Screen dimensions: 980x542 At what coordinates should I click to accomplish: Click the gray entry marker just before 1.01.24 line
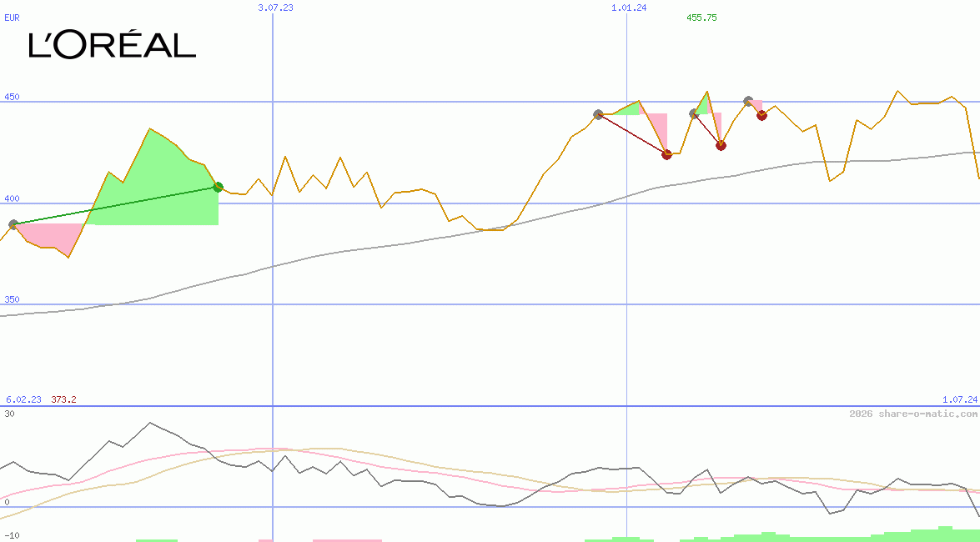(598, 114)
